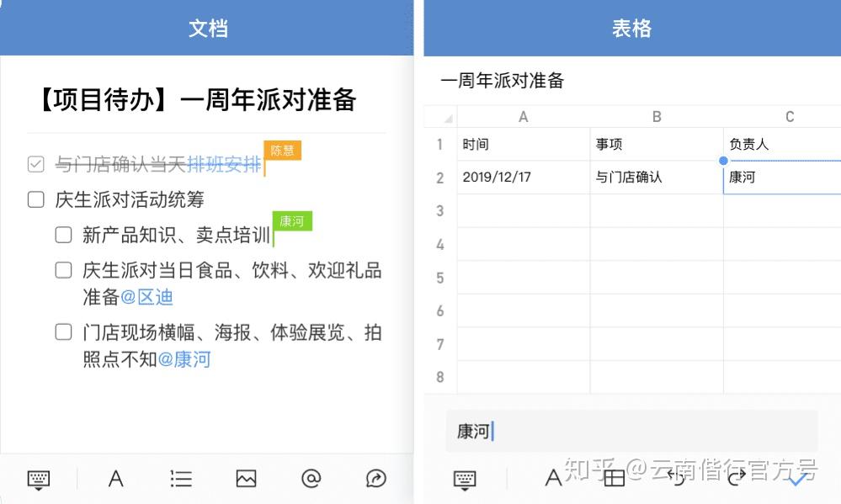Screen dimensions: 841x504
Task: Select row 3 header in spreadsheet
Action: tap(440, 210)
